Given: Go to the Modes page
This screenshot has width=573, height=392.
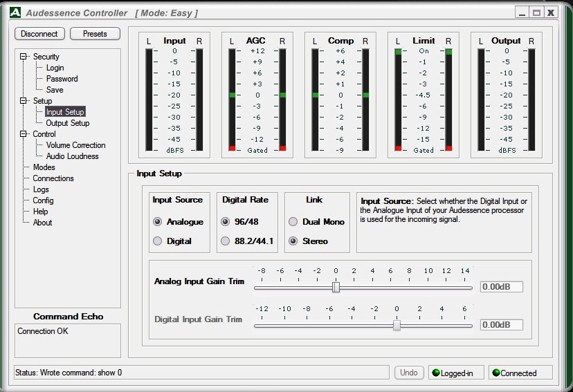Looking at the screenshot, I should click(x=44, y=167).
